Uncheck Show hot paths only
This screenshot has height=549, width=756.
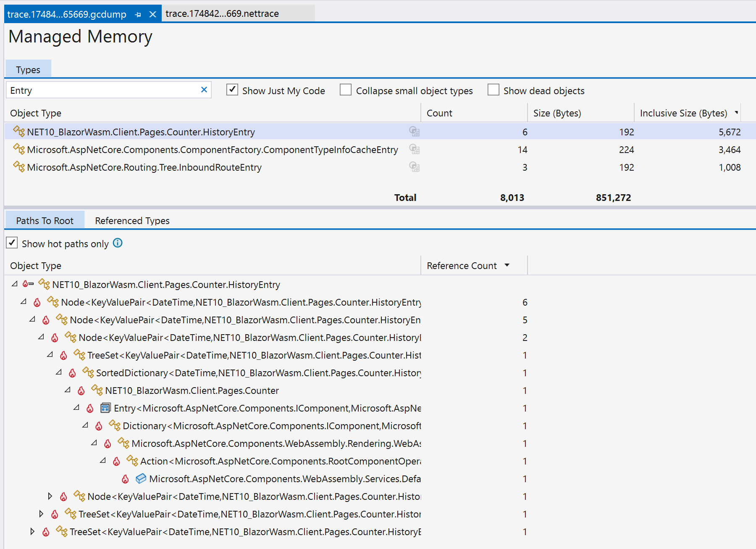click(12, 243)
